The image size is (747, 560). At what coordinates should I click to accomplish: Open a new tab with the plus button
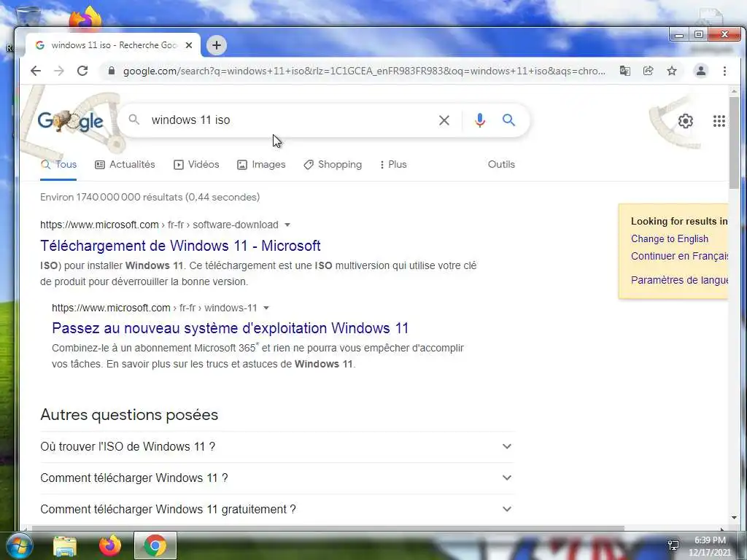(216, 45)
